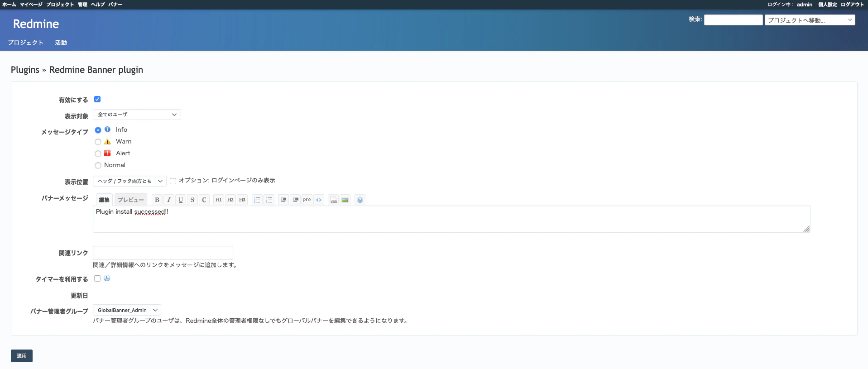Enable the タイマーを利用する checkbox

coord(97,278)
